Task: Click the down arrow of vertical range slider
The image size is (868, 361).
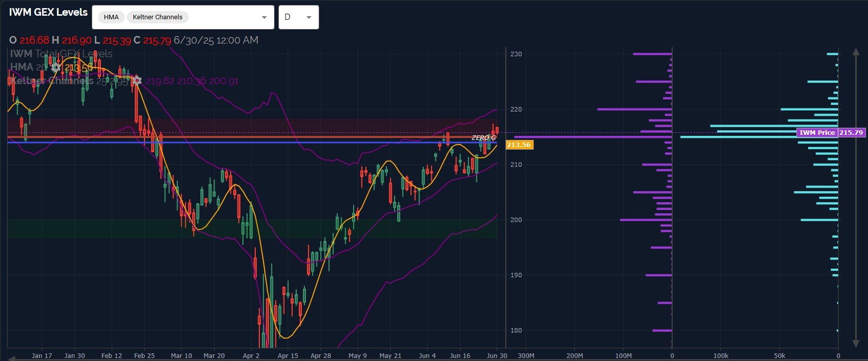Action: [x=856, y=343]
